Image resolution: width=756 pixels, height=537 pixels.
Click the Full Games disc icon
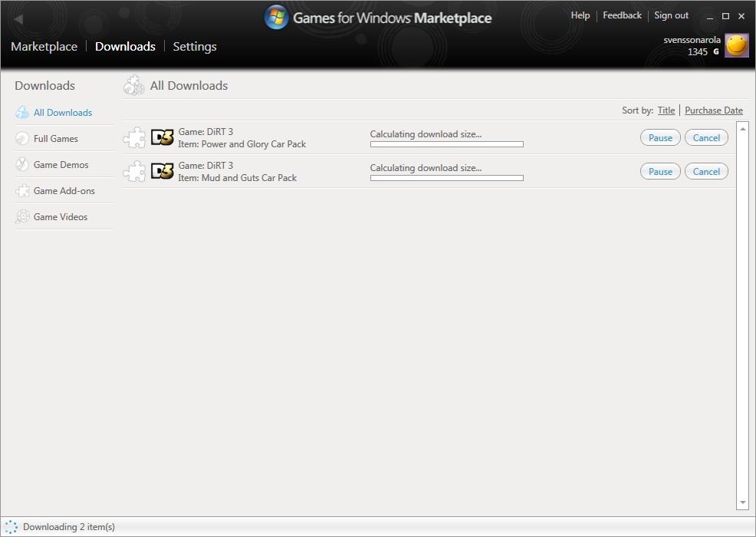(x=21, y=139)
